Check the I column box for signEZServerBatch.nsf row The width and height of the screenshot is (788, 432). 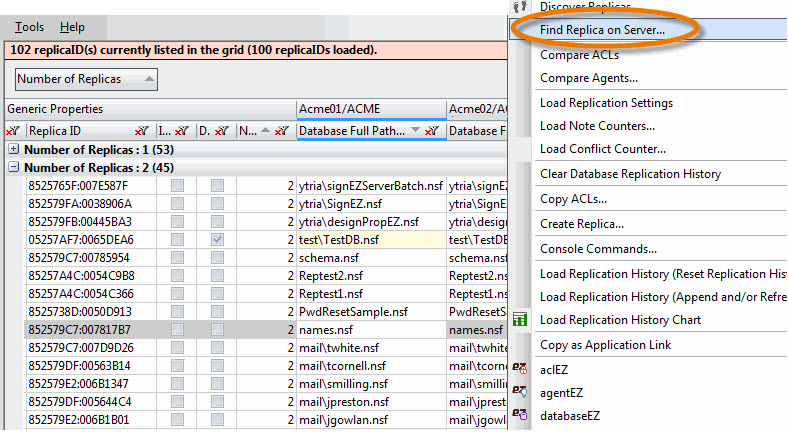(177, 186)
